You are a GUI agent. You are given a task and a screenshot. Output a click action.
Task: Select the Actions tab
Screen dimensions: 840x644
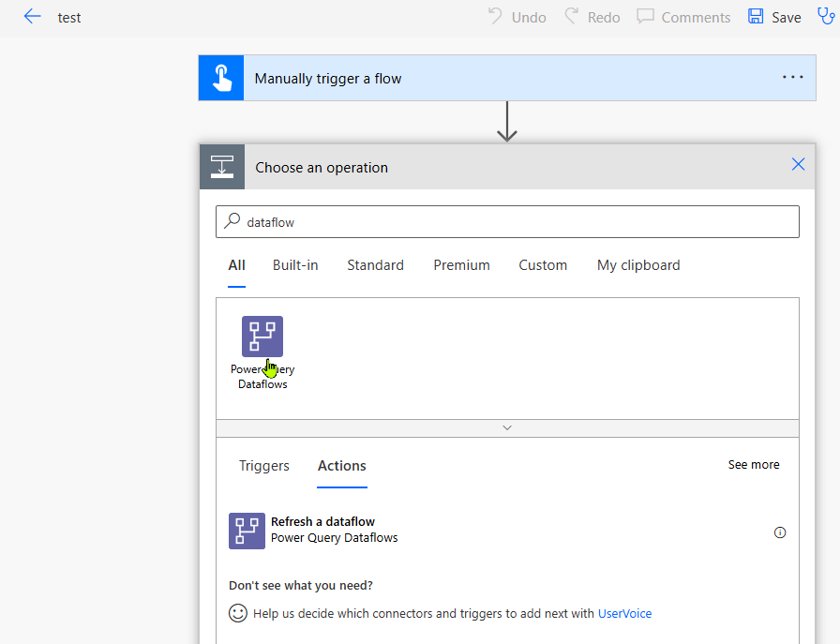tap(342, 466)
